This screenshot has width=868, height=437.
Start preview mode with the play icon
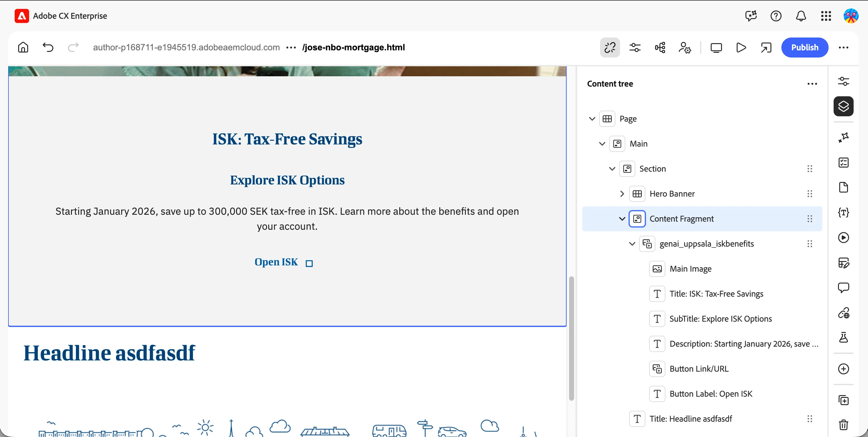point(741,48)
